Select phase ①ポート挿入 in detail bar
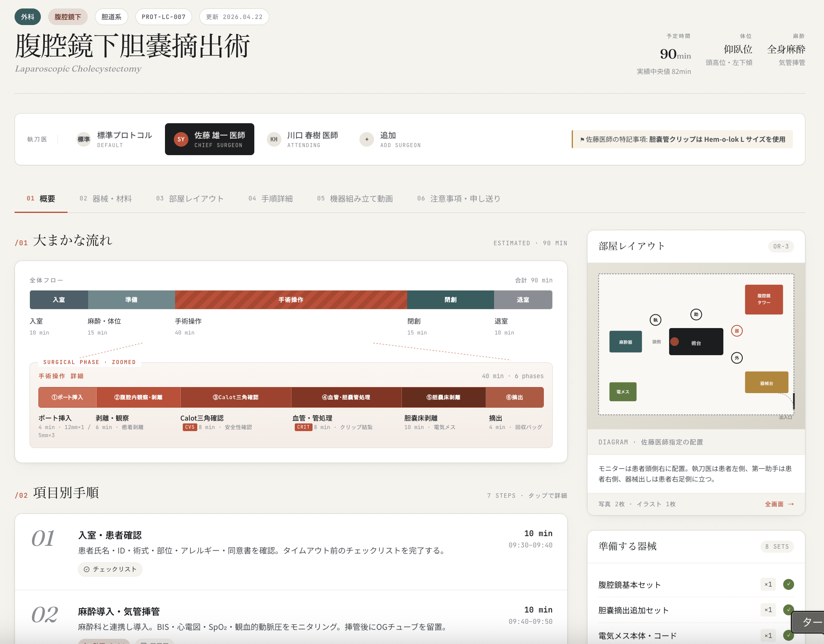The image size is (824, 644). pyautogui.click(x=67, y=397)
